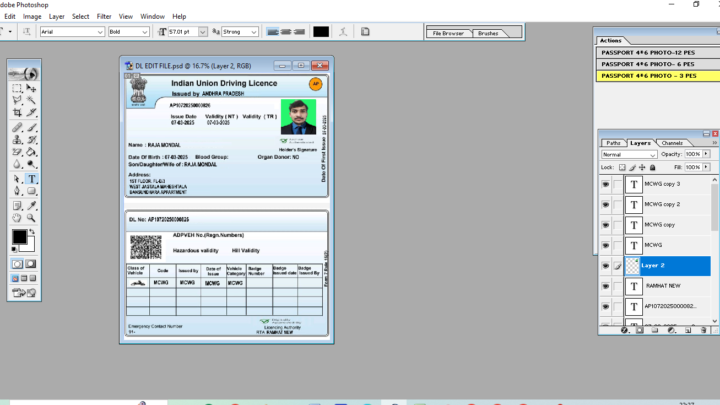Toggle the Character and Paragraph palettes
The image size is (720, 405).
click(x=365, y=32)
